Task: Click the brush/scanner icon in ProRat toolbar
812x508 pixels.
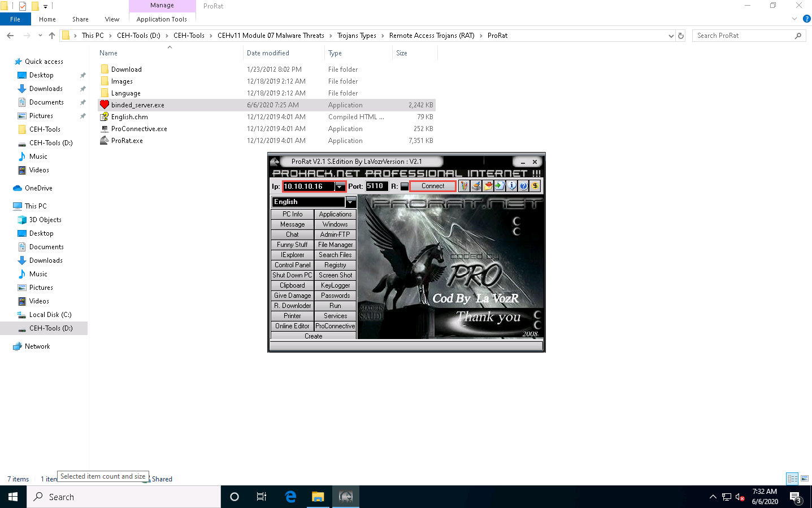Action: pyautogui.click(x=476, y=186)
